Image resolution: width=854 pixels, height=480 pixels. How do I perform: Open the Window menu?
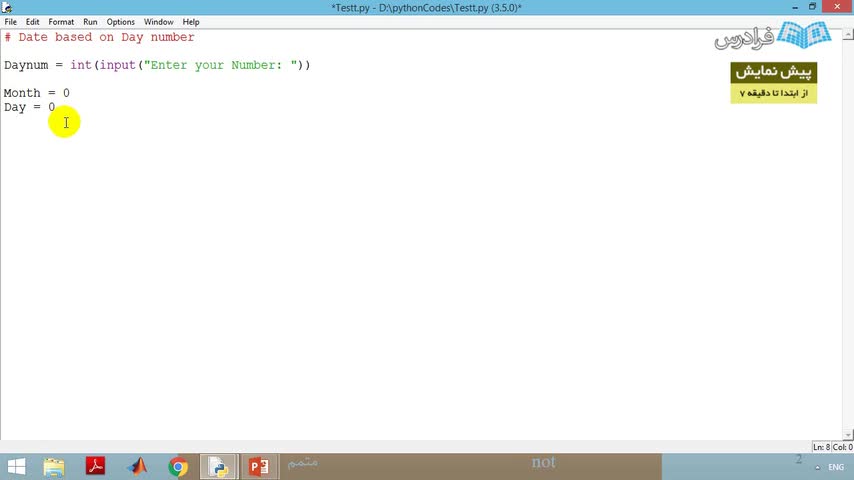point(158,22)
